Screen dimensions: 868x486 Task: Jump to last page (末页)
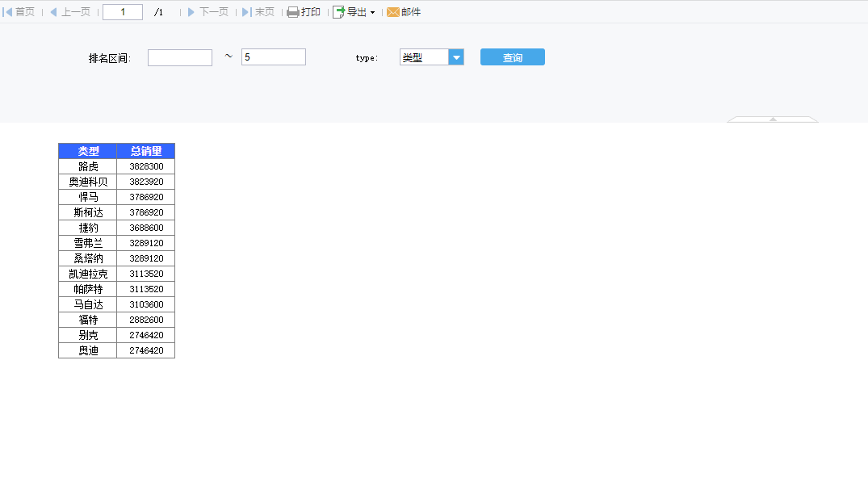(258, 12)
